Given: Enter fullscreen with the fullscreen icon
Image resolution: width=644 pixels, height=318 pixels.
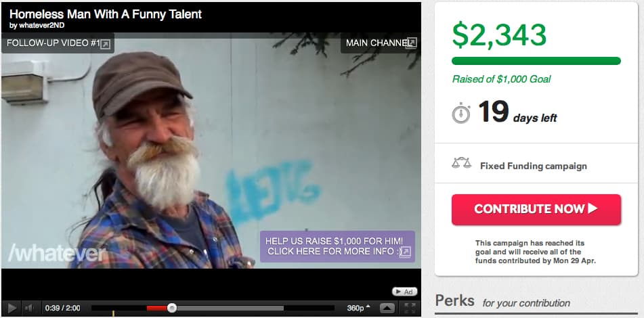Looking at the screenshot, I should (410, 308).
